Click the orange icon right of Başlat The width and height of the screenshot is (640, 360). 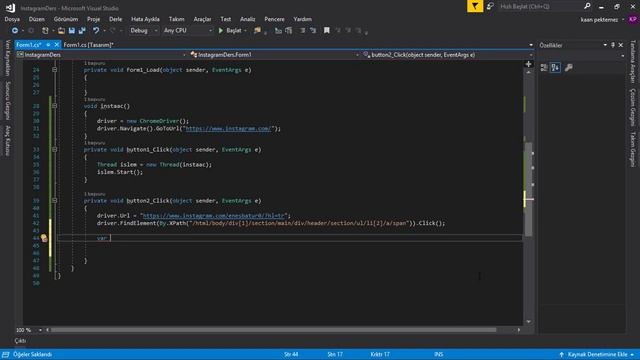click(x=257, y=31)
